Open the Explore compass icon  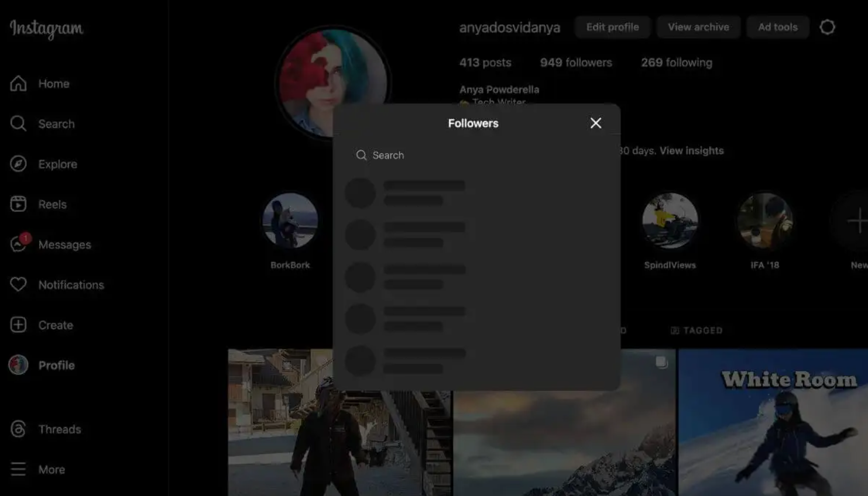(x=18, y=164)
